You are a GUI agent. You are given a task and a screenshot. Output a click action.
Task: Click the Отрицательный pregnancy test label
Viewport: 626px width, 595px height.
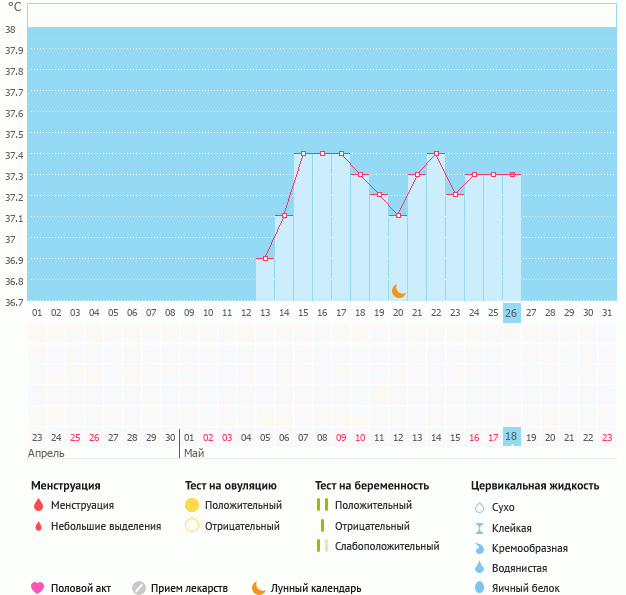coord(372,526)
